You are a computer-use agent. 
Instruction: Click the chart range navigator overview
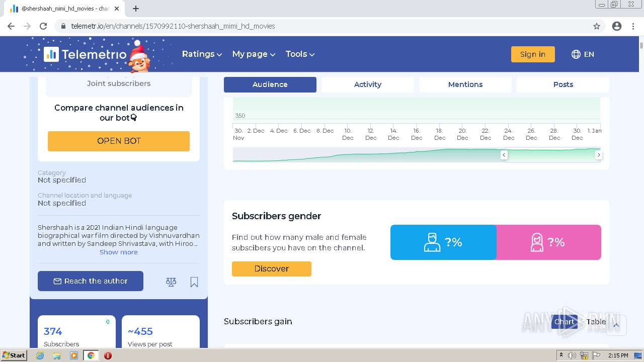tap(417, 155)
